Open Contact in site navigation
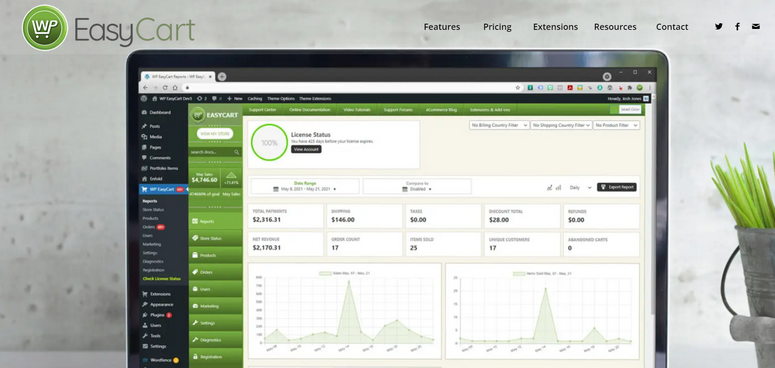Viewport: 775px width, 368px height. tap(672, 27)
